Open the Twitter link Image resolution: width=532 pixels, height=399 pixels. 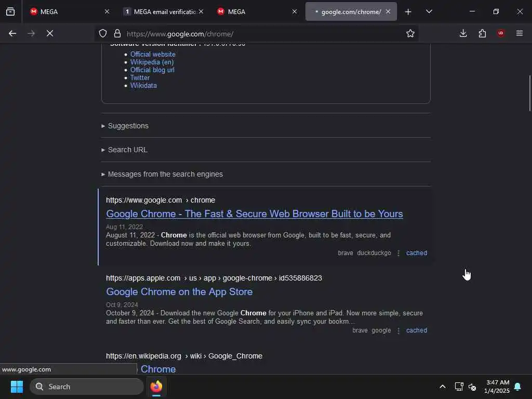tap(140, 78)
